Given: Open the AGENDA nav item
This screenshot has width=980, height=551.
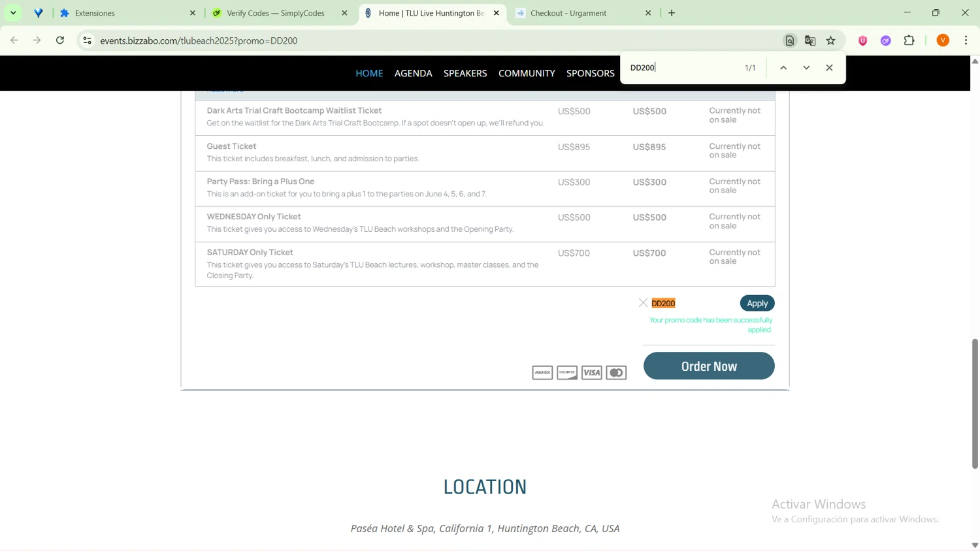Looking at the screenshot, I should tap(413, 73).
